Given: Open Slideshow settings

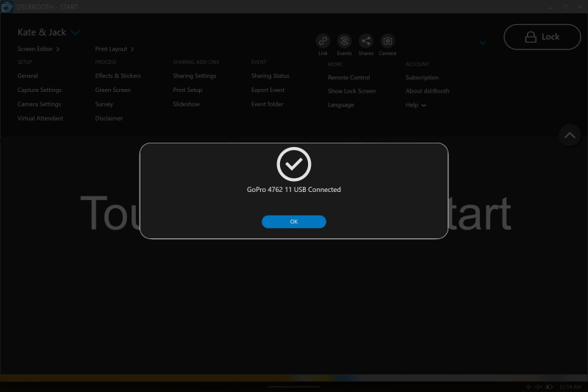Looking at the screenshot, I should point(187,104).
